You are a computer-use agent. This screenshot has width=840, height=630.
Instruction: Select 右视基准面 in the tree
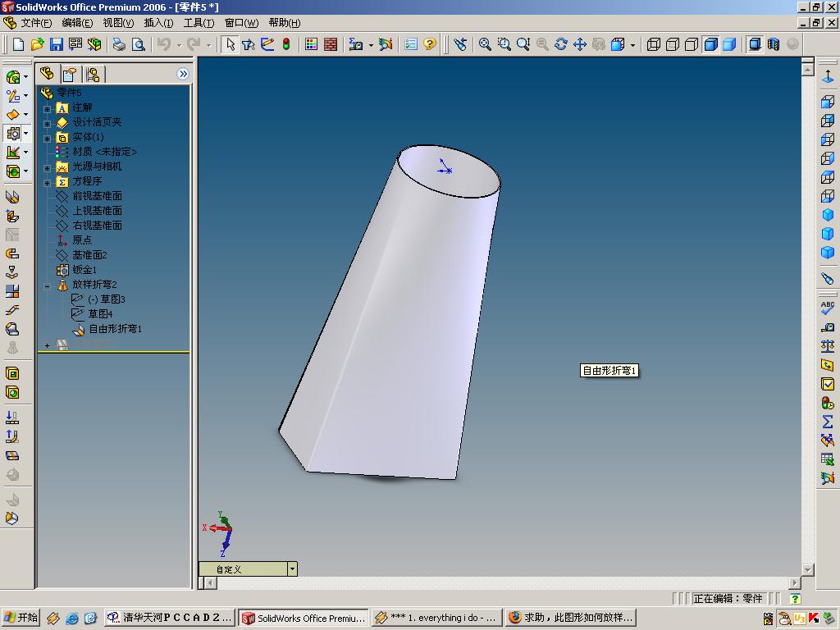[x=97, y=226]
